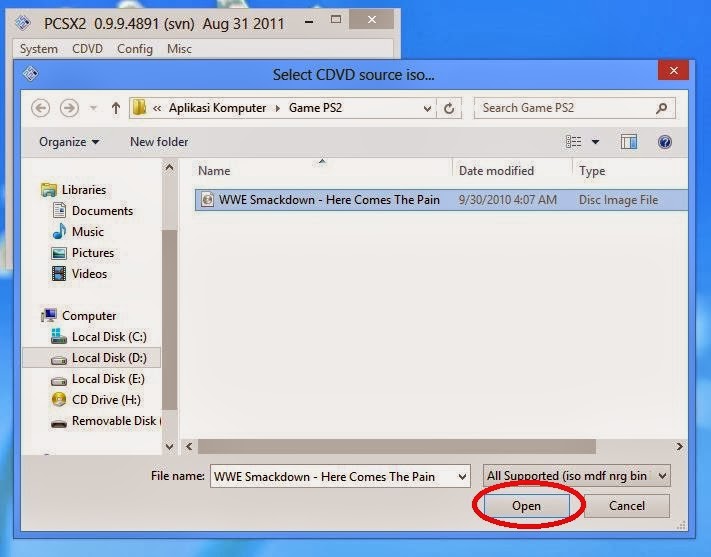The image size is (711, 557).
Task: Open All Supported file type filter
Action: (x=577, y=476)
